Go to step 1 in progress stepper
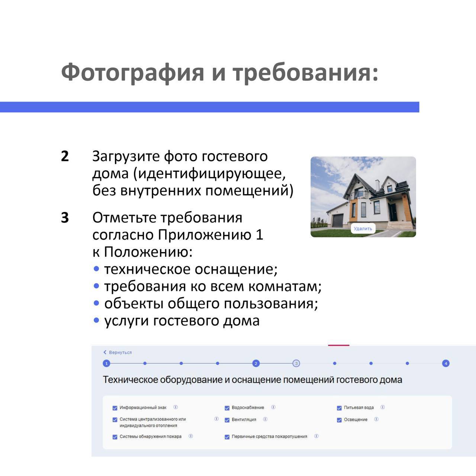This screenshot has width=476, height=476. pos(106,363)
